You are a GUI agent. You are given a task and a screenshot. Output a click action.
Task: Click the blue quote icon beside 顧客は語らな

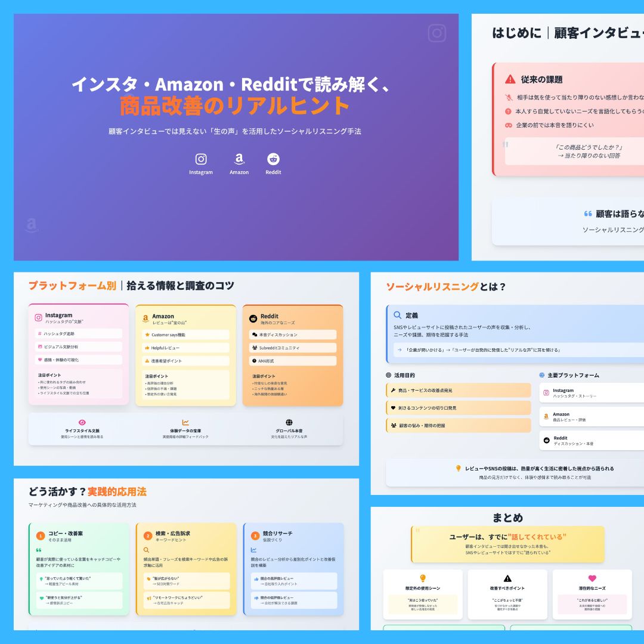588,213
